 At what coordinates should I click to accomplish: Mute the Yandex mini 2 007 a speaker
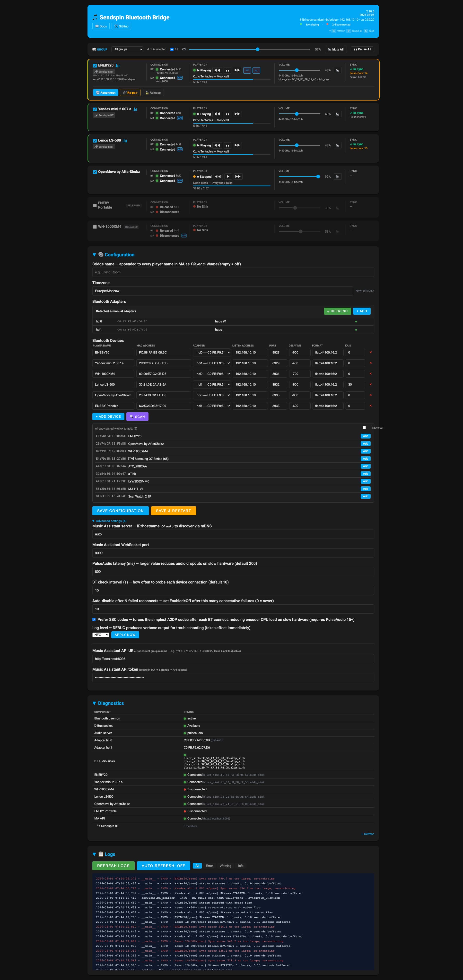(337, 114)
